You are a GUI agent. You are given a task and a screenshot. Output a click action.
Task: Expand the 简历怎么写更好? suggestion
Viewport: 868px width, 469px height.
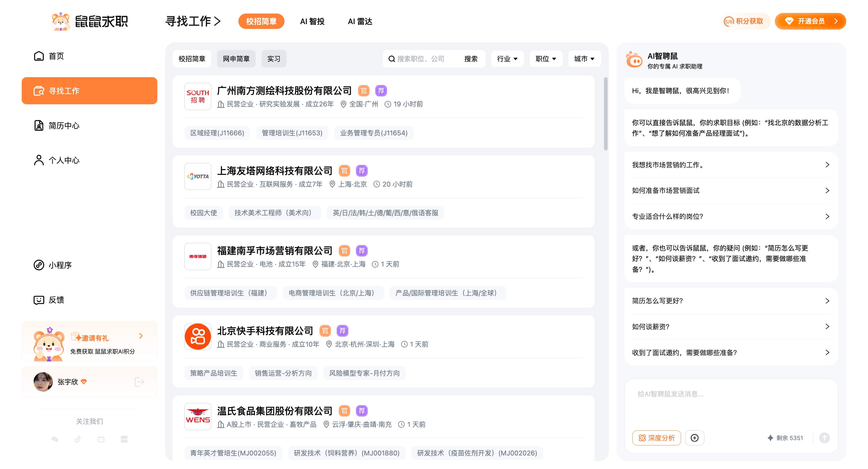(731, 301)
